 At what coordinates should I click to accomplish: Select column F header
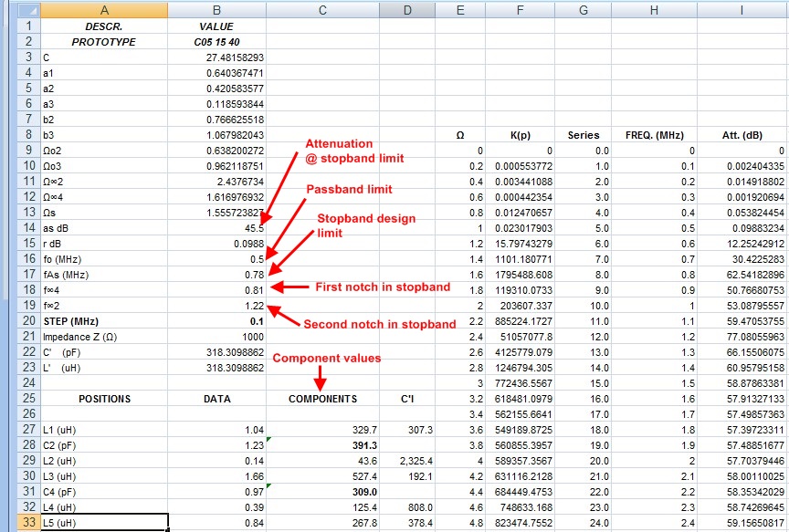click(520, 10)
